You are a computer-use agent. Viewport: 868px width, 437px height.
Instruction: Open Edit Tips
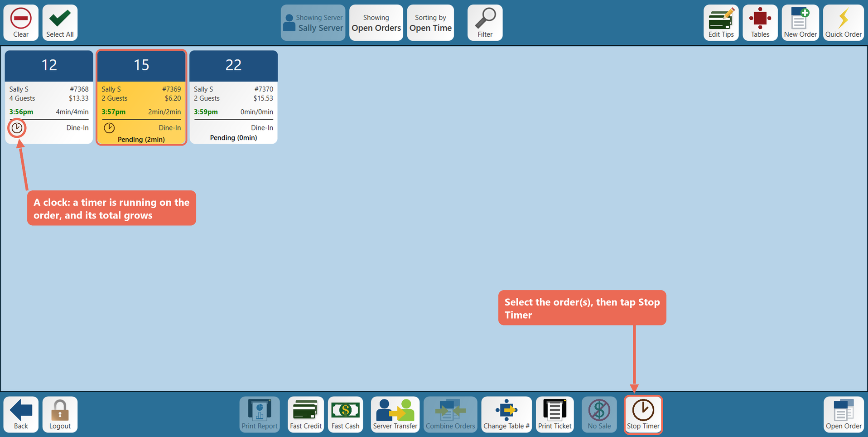(721, 23)
